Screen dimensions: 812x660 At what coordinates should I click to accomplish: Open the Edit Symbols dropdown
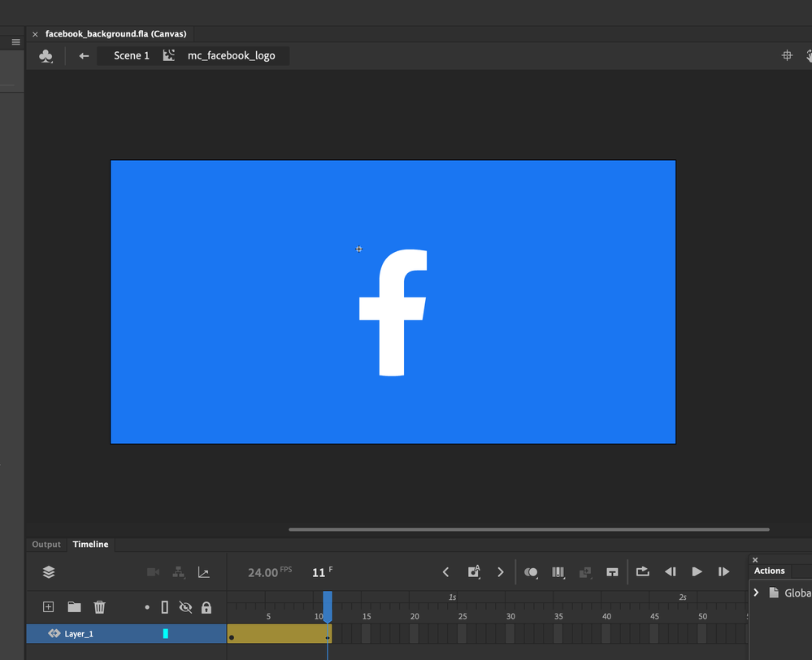46,56
